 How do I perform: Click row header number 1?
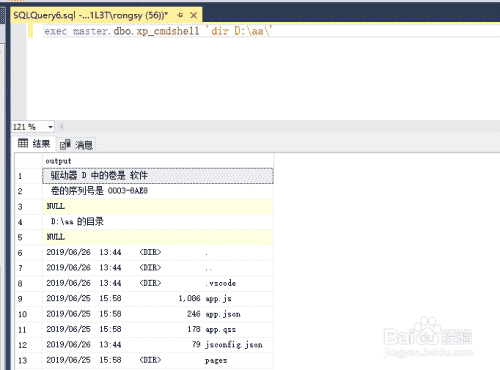pyautogui.click(x=29, y=176)
